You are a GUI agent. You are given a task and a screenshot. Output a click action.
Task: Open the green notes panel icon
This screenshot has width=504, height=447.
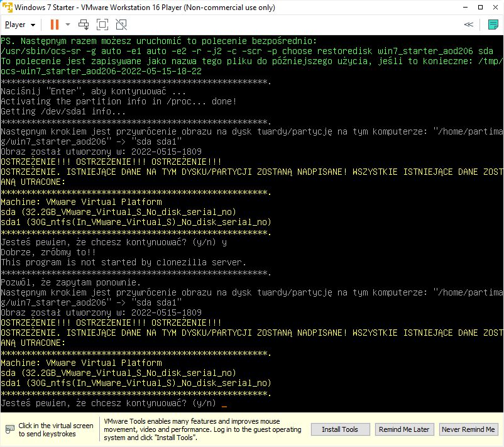click(x=493, y=25)
